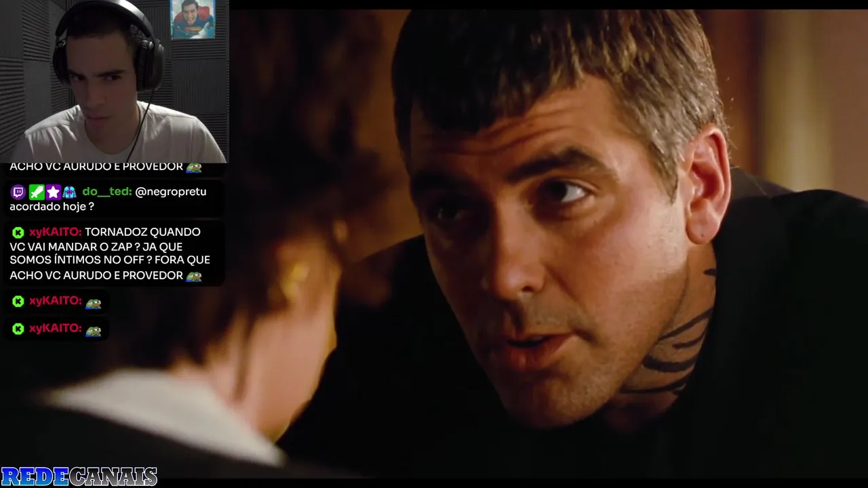Click the pepe emote in the last chat message
Screen dimensions: 868x488
[94, 331]
